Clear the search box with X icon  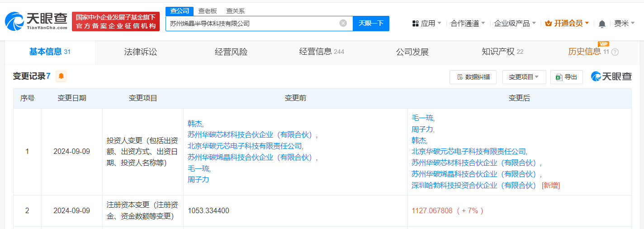pos(343,23)
